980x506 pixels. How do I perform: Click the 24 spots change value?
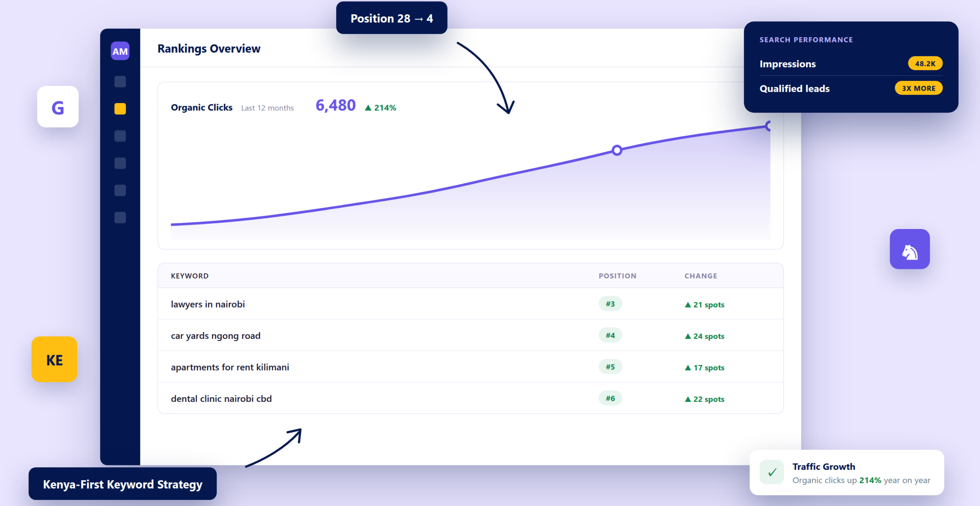pyautogui.click(x=704, y=336)
